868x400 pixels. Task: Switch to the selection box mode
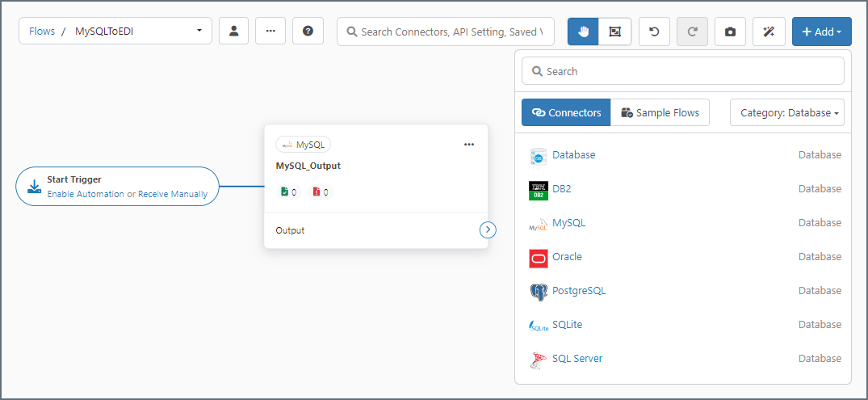tap(615, 32)
